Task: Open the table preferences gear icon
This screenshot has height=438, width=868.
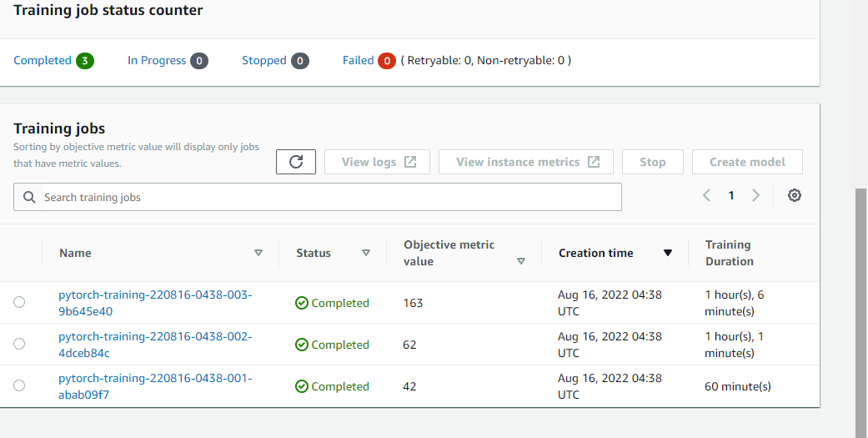Action: (794, 195)
